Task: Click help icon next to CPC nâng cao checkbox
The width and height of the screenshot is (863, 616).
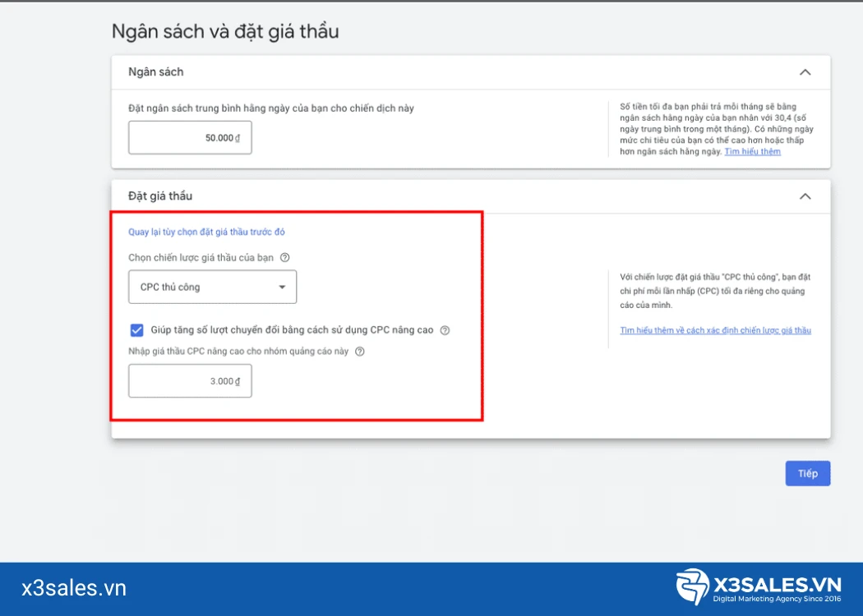Action: click(x=445, y=330)
